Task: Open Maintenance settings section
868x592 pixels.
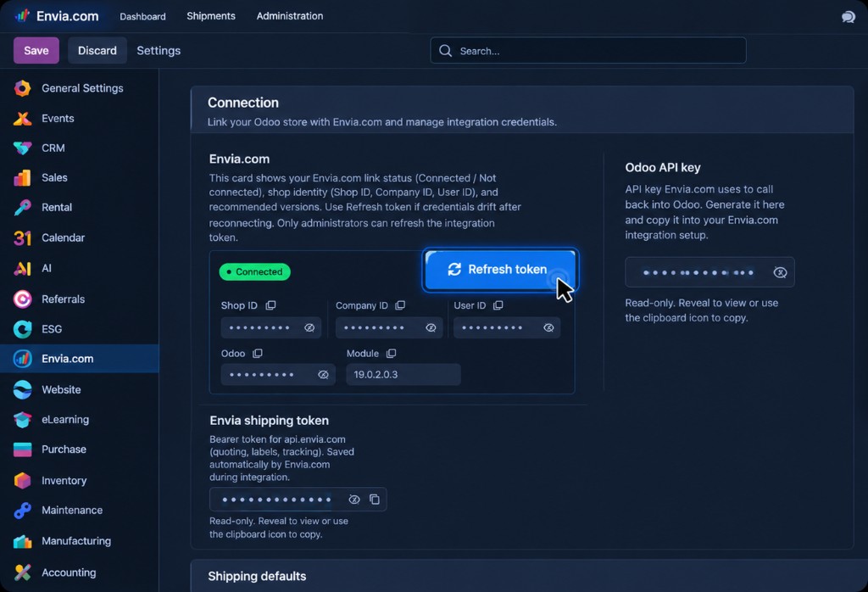Action: coord(79,510)
